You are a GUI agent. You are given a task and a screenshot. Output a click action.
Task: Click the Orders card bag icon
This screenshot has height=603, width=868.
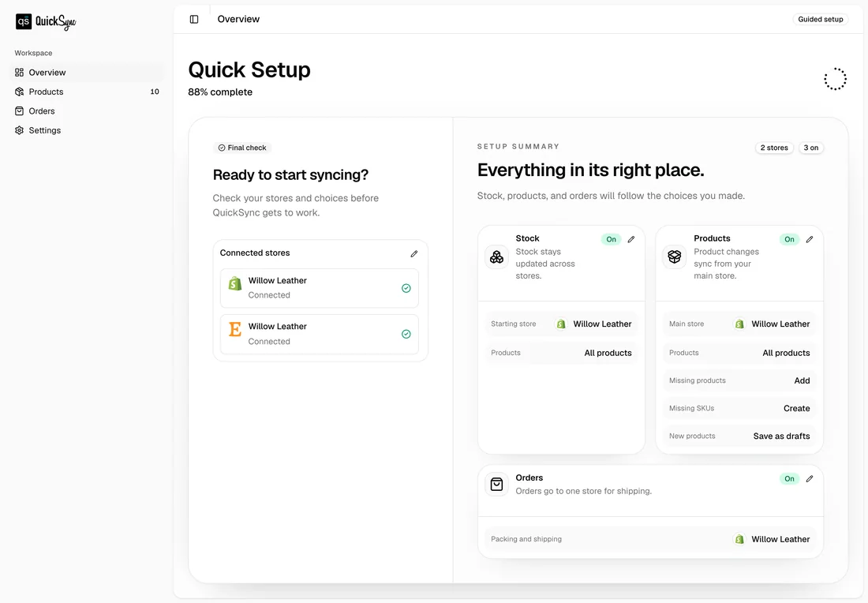click(496, 484)
